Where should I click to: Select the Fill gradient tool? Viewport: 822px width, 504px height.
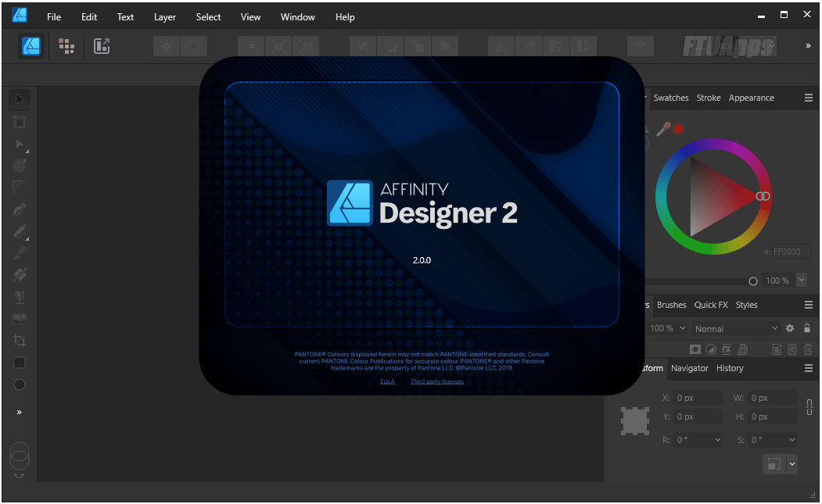(x=20, y=275)
